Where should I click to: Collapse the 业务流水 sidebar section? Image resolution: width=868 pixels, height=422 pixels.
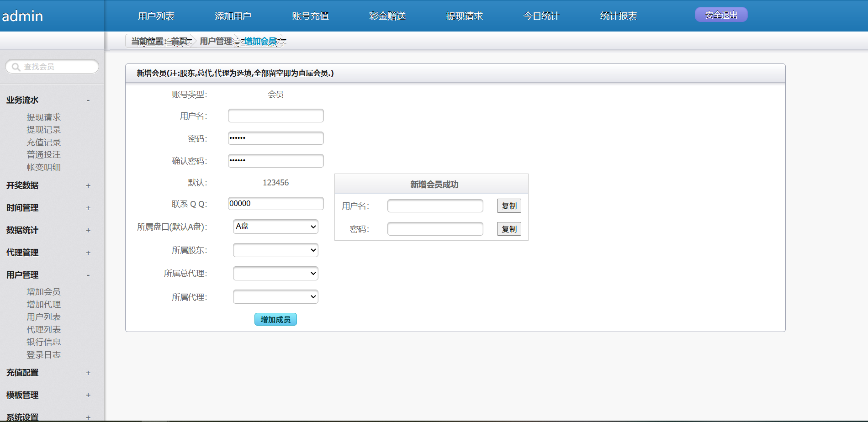(88, 100)
